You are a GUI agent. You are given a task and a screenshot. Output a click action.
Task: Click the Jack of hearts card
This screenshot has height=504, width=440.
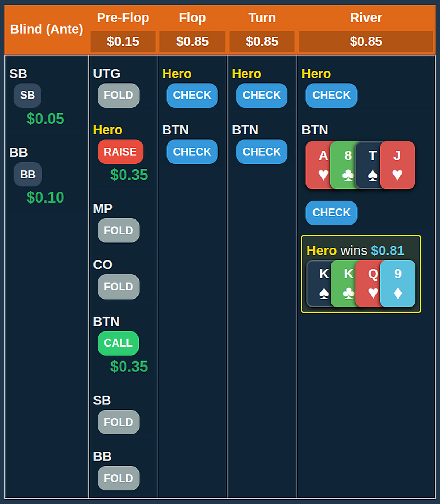click(397, 165)
